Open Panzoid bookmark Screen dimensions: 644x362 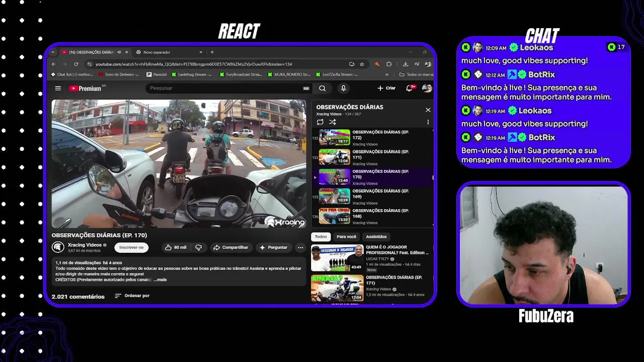click(156, 74)
